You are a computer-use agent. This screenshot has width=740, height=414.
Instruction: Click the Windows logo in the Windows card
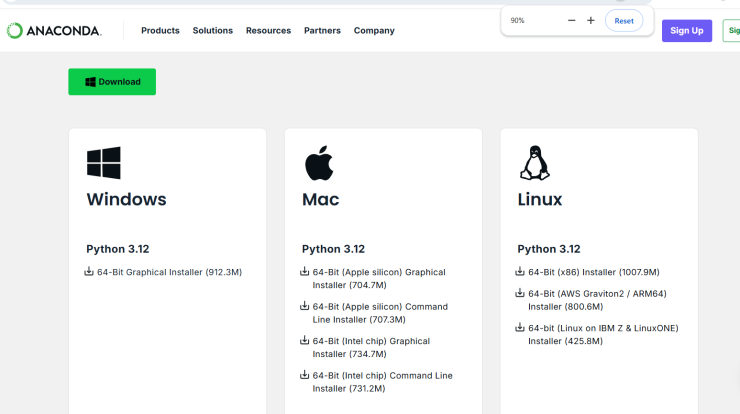point(104,163)
